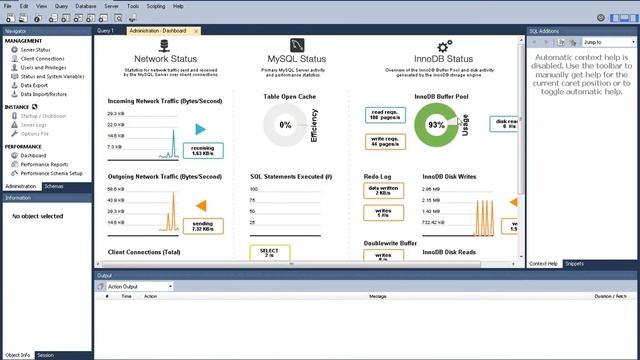This screenshot has height=360, width=640.
Task: Open the Edit menu
Action: [x=24, y=6]
